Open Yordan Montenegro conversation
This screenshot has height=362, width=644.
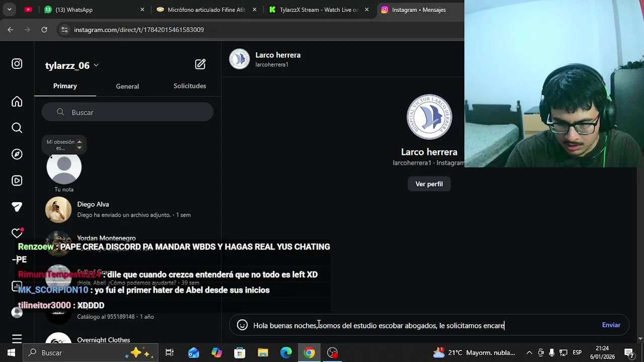(x=127, y=243)
